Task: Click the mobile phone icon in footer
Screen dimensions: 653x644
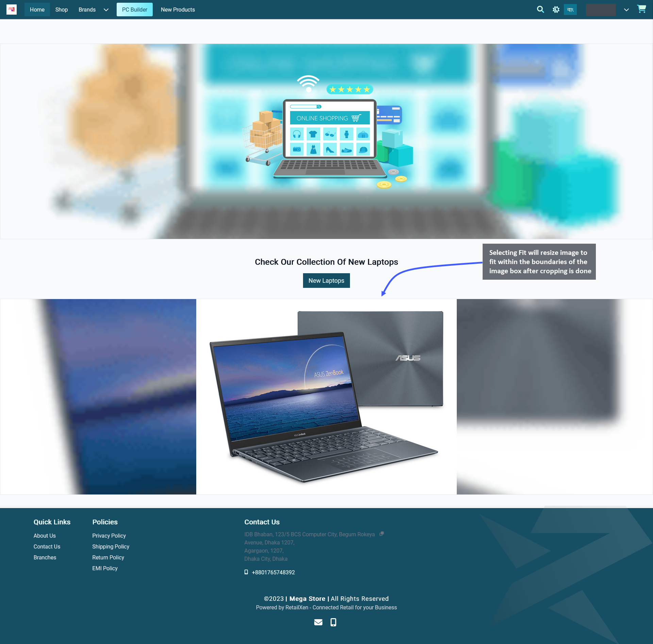Action: click(x=334, y=622)
